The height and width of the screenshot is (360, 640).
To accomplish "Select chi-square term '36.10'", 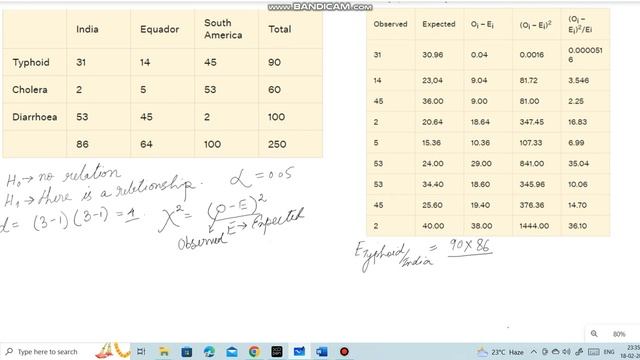I will pos(577,226).
